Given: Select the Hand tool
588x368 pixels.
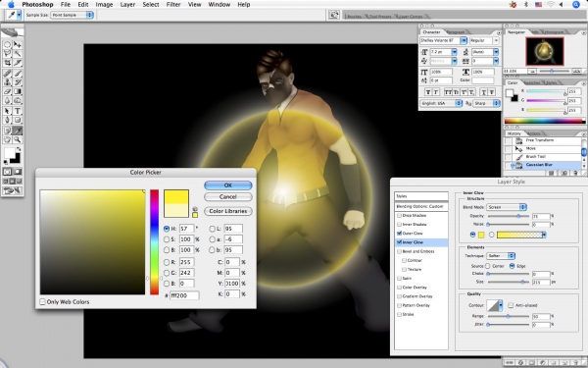Looking at the screenshot, I should pyautogui.click(x=7, y=139).
